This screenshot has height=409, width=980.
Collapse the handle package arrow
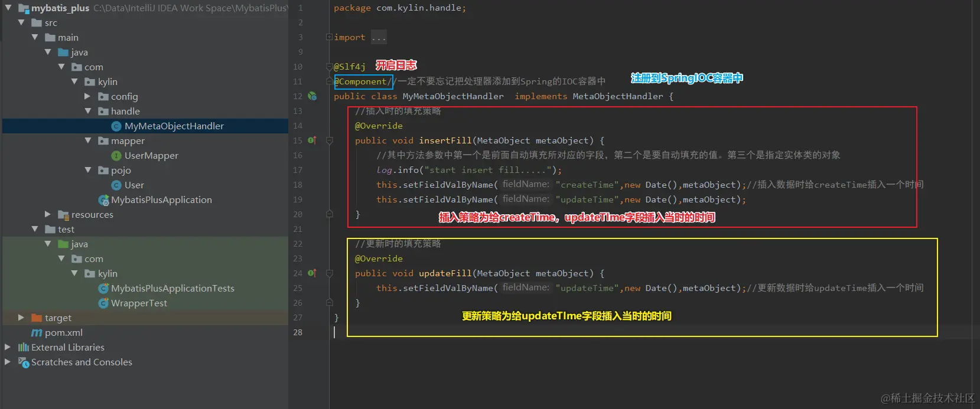point(88,111)
